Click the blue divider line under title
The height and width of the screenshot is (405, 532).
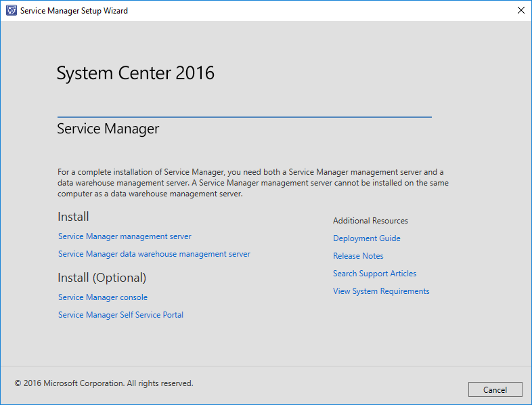pos(244,117)
